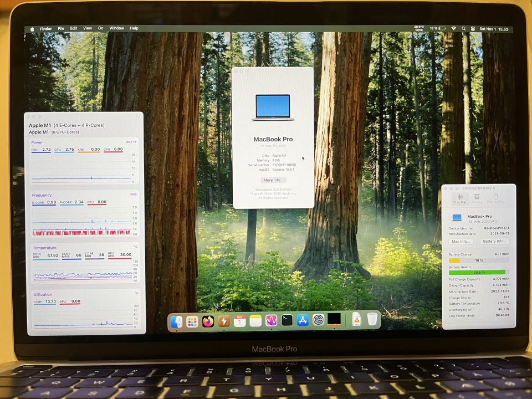Click the 'Apple M1 (4 E-Cores + 4 P-Cores)' heading
The width and height of the screenshot is (532, 399).
66,125
